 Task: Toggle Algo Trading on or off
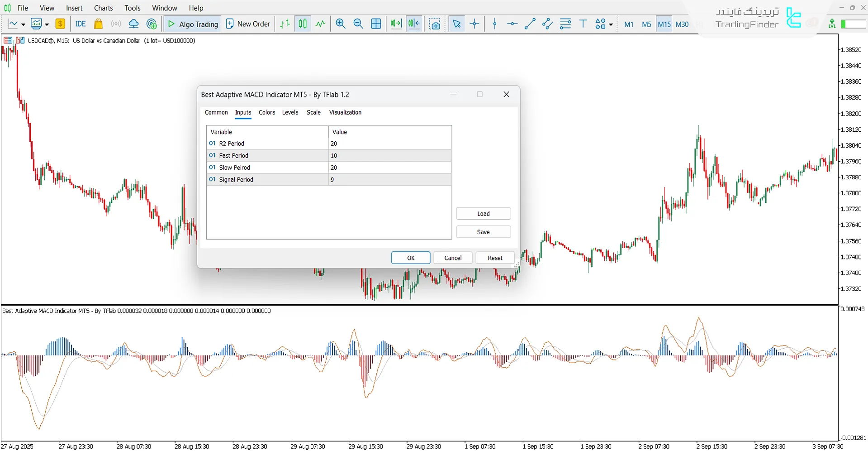click(x=192, y=24)
